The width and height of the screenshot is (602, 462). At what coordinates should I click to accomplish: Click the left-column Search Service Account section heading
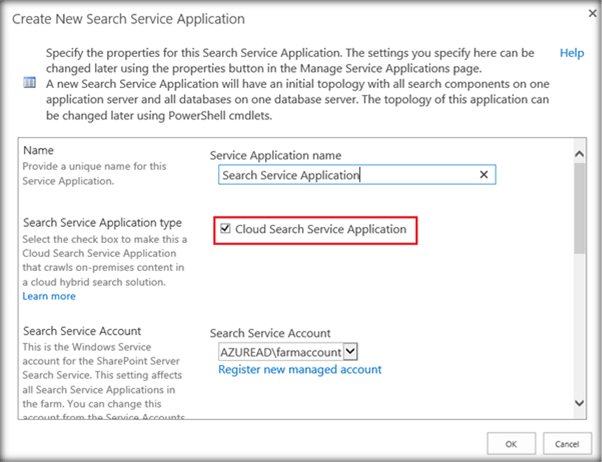tap(82, 330)
